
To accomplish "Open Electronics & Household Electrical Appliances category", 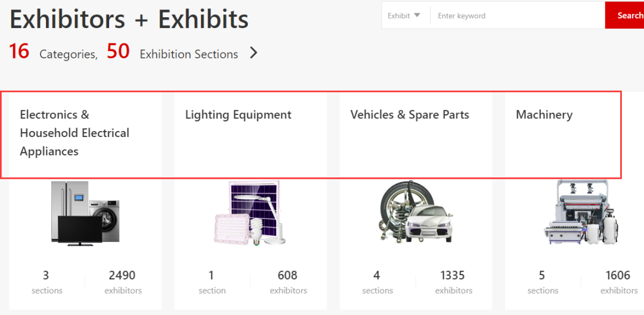I will (75, 133).
